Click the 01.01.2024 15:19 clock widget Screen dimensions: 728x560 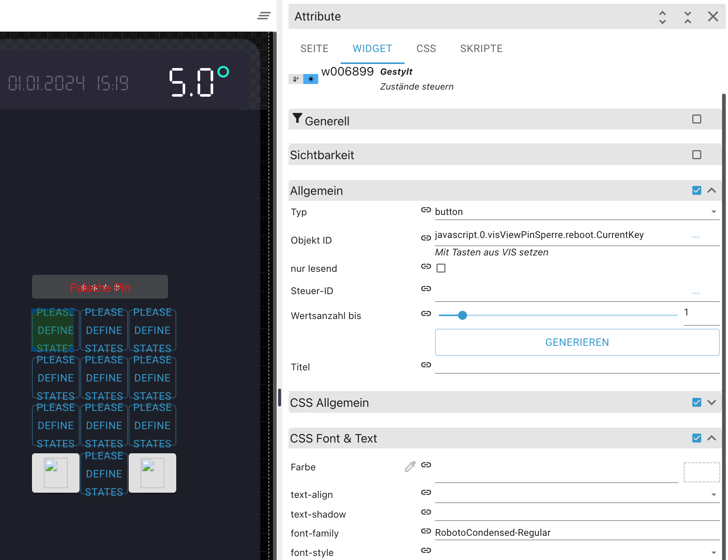pos(68,83)
